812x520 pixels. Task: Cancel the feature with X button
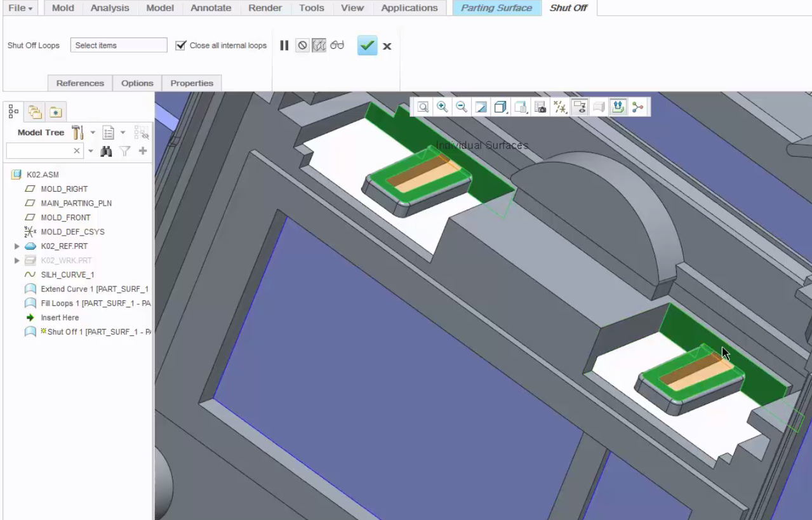[387, 46]
